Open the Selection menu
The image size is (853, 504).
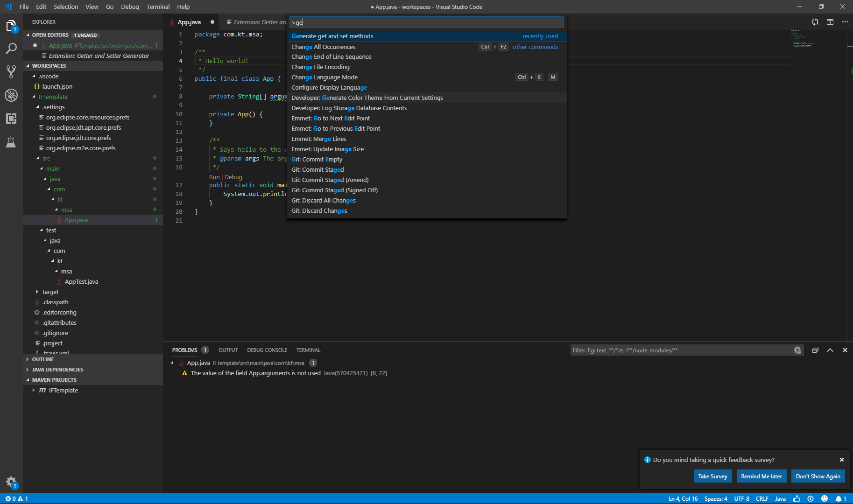[66, 7]
